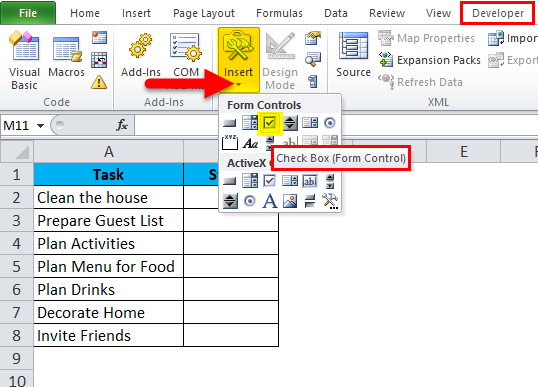538x387 pixels.
Task: Open the Insert controls dropdown
Action: coord(238,61)
